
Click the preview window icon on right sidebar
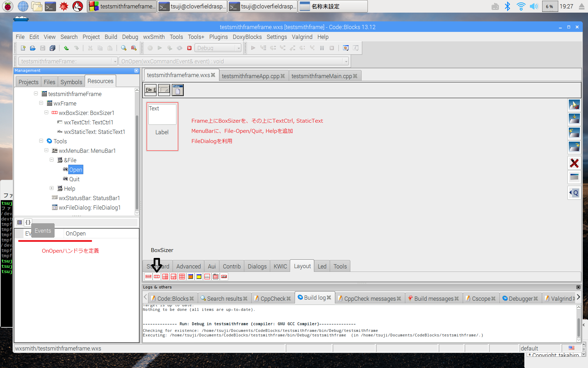pyautogui.click(x=574, y=177)
